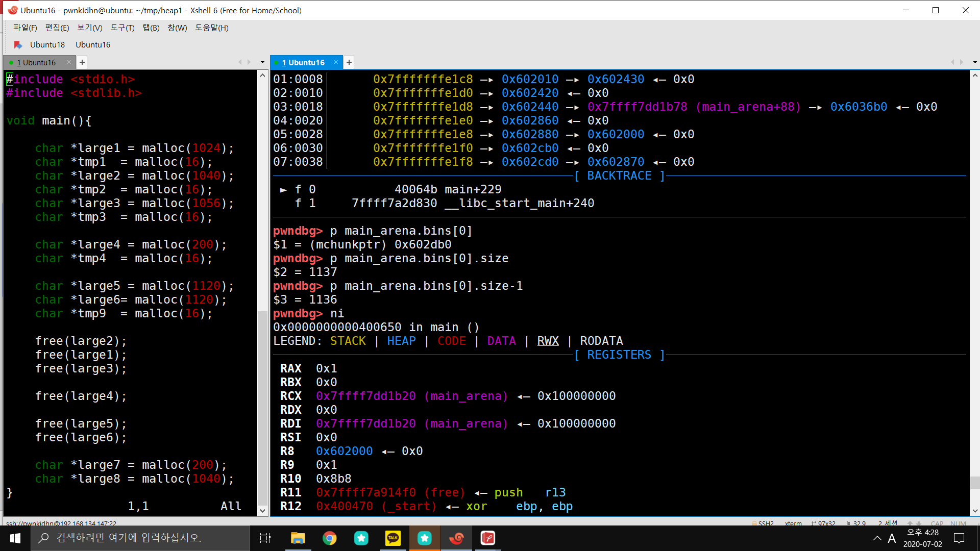Open KakaoTalk from taskbar

pyautogui.click(x=393, y=538)
